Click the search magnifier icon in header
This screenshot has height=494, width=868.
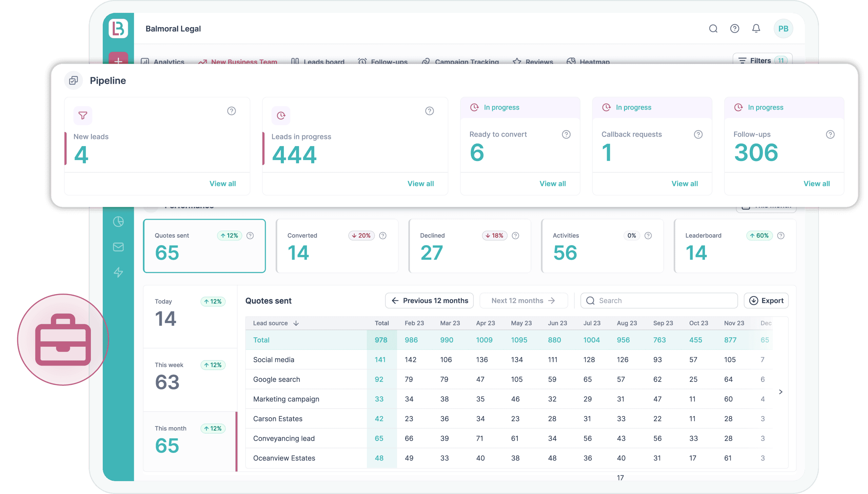pos(713,28)
